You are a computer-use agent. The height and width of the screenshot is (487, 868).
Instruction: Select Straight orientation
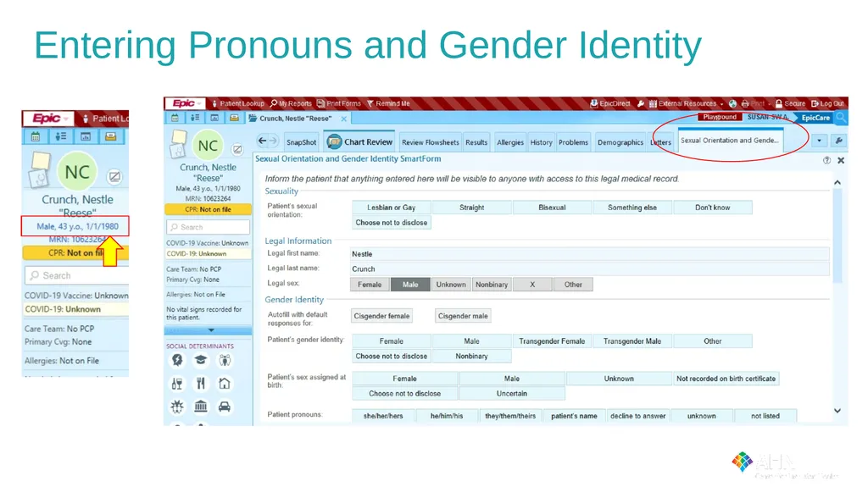click(471, 208)
